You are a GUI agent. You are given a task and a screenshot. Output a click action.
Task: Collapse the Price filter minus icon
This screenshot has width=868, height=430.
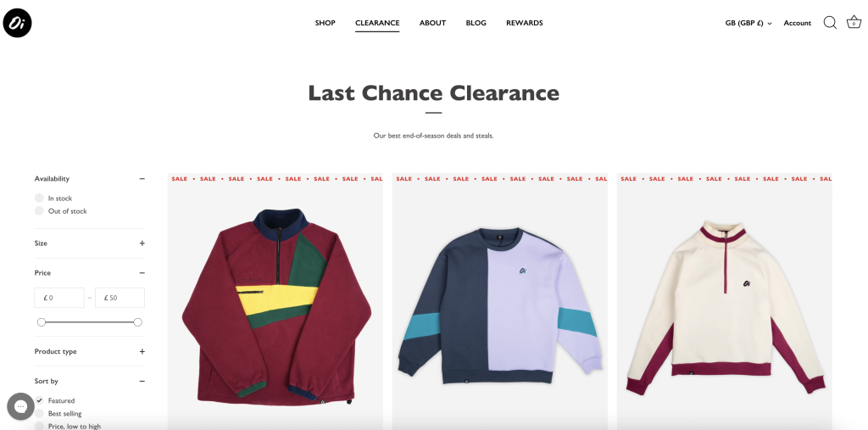[x=142, y=273]
